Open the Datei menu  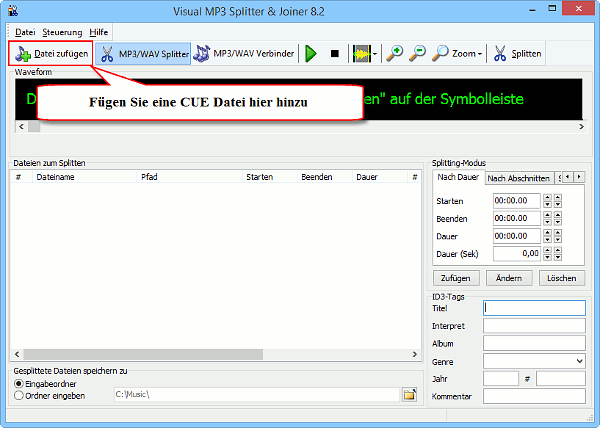[25, 32]
